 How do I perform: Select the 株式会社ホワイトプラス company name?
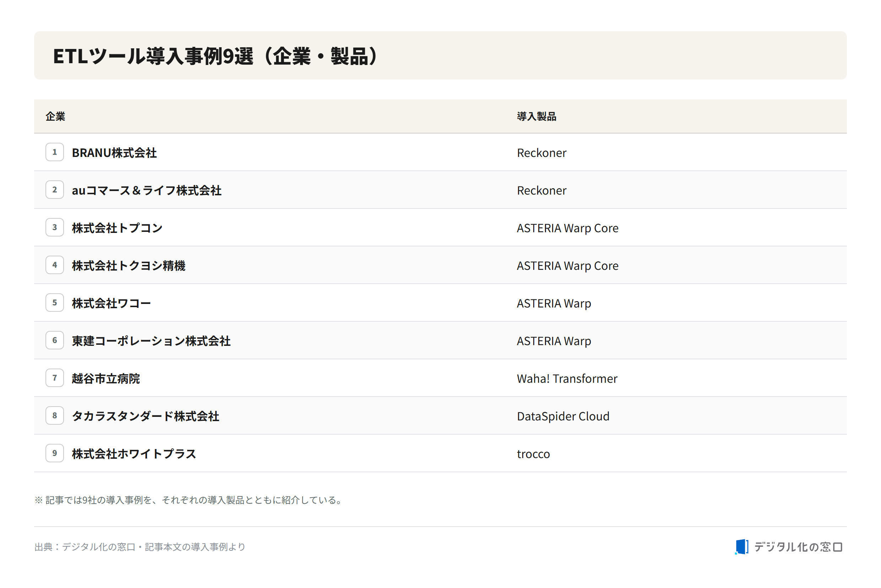tap(134, 454)
